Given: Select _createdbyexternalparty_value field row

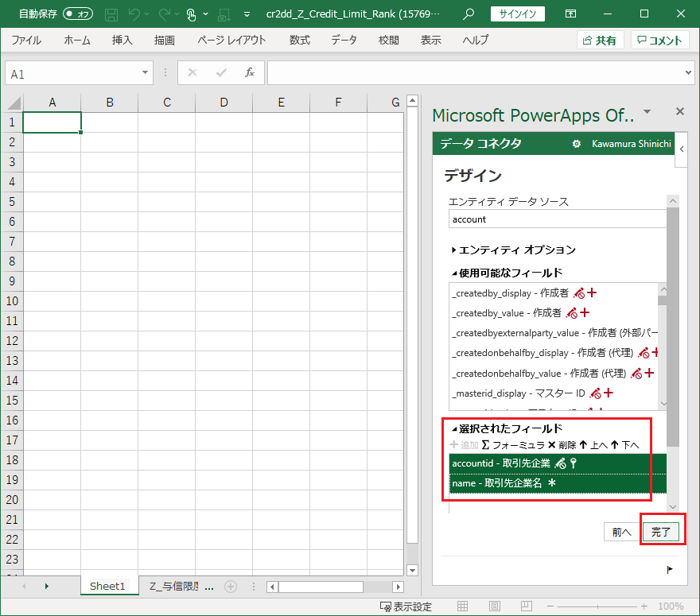Looking at the screenshot, I should (x=554, y=333).
